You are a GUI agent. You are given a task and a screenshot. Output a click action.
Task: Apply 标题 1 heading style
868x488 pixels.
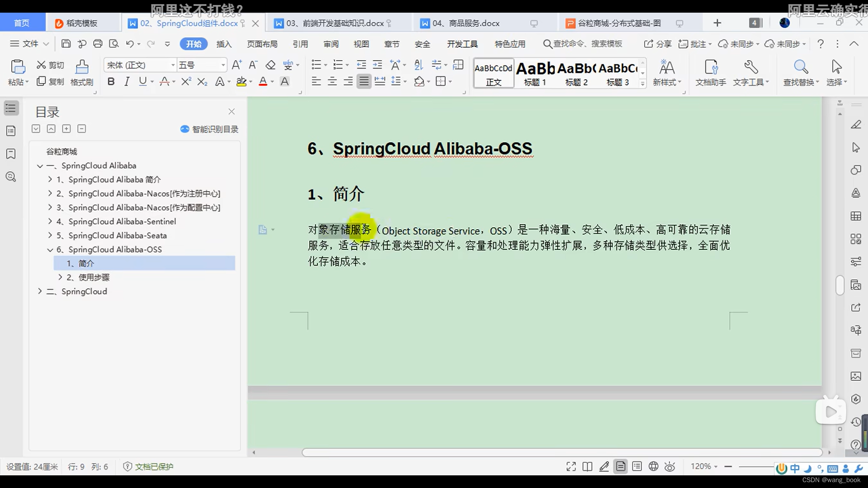point(535,73)
